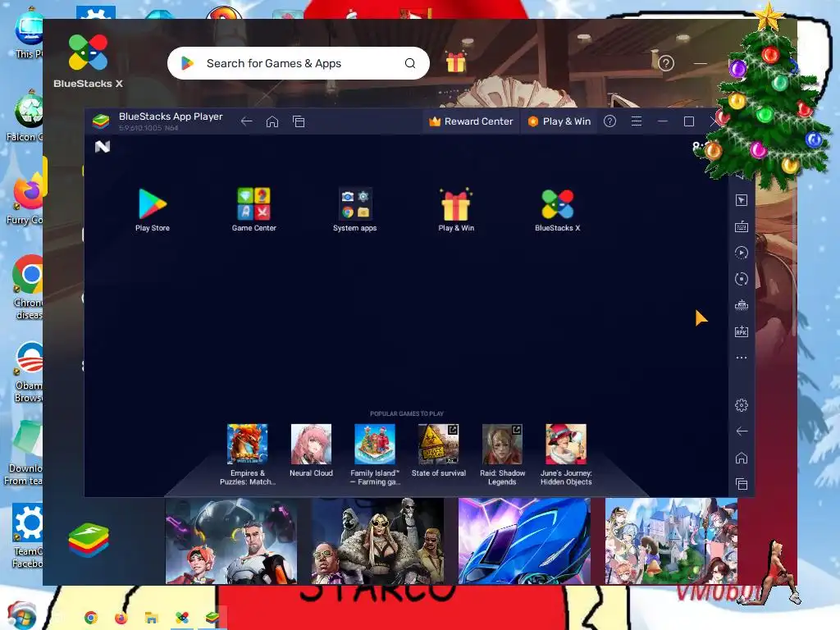Open keyboard controls sidebar icon
The width and height of the screenshot is (840, 630).
742,226
